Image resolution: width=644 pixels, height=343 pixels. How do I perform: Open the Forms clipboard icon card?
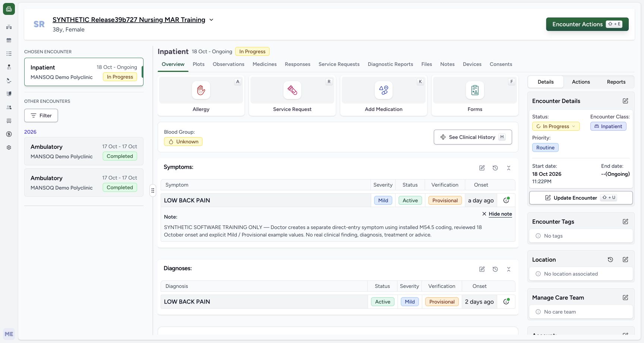(475, 96)
